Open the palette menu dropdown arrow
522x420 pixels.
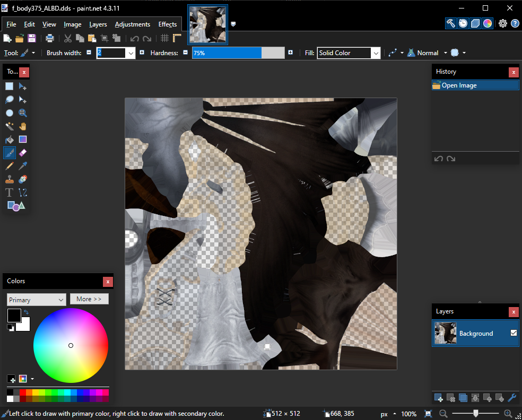coord(32,379)
